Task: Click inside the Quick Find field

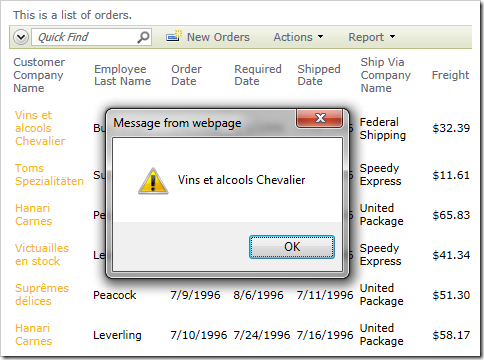Action: 85,37
